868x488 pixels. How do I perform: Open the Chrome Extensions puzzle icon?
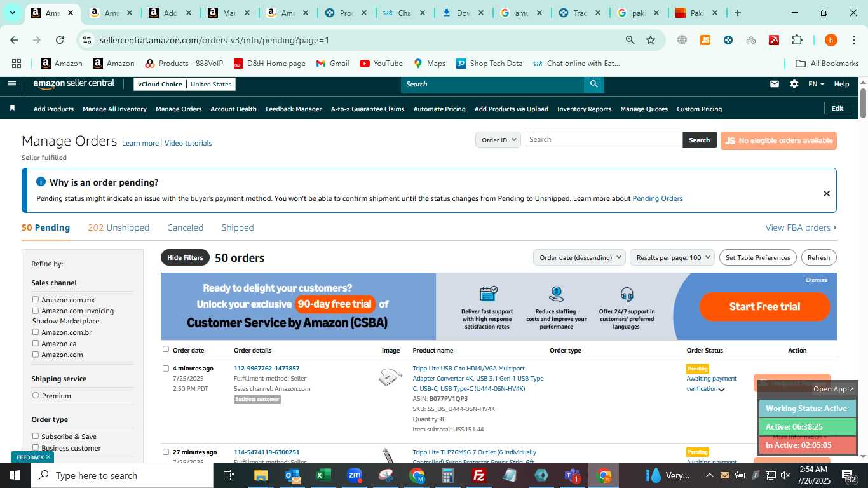797,40
